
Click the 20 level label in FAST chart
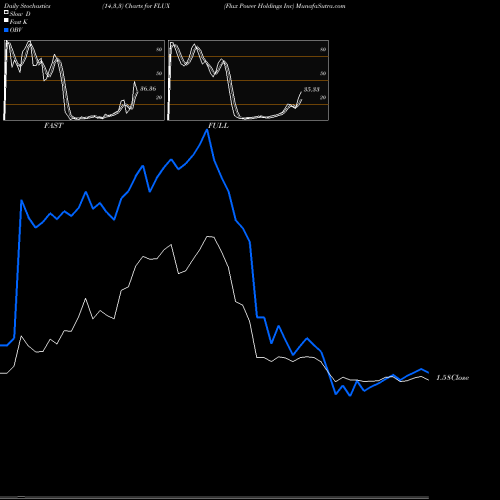tap(159, 97)
